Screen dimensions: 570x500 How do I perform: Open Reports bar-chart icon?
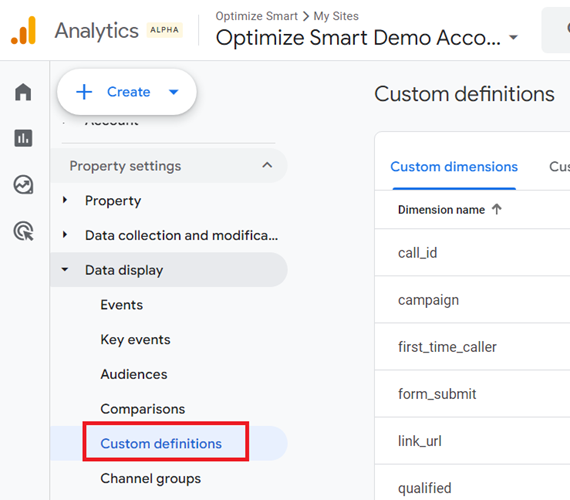coord(23,138)
